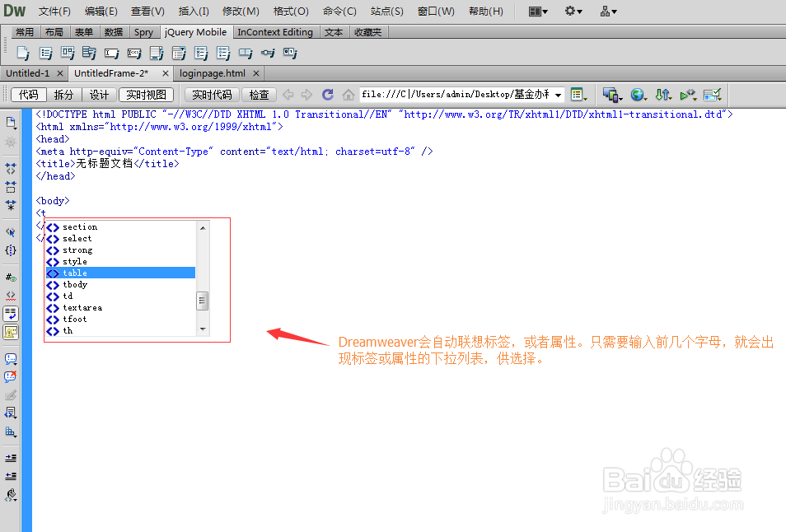Viewport: 786px width, 532px height.
Task: Open the 编辑(E) menu
Action: 101,11
